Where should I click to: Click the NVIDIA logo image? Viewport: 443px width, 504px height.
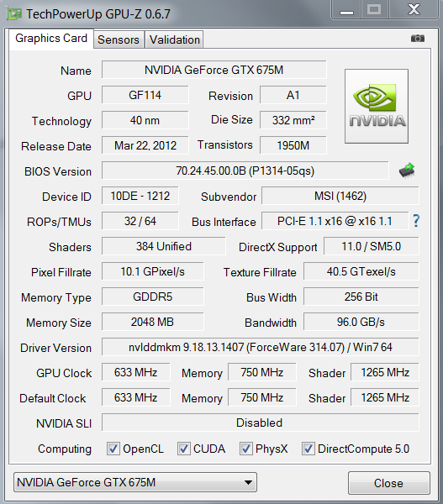(x=377, y=106)
